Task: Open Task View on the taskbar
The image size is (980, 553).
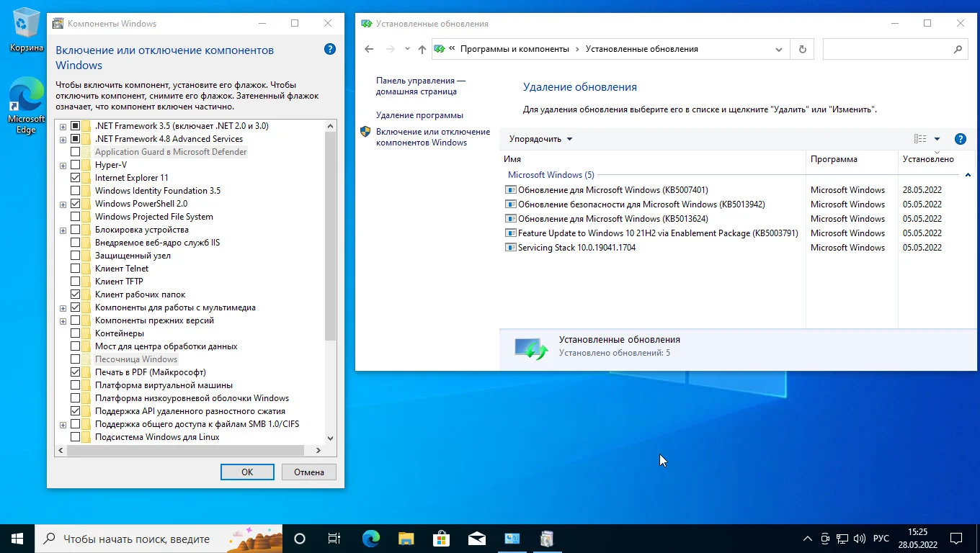Action: (x=334, y=539)
